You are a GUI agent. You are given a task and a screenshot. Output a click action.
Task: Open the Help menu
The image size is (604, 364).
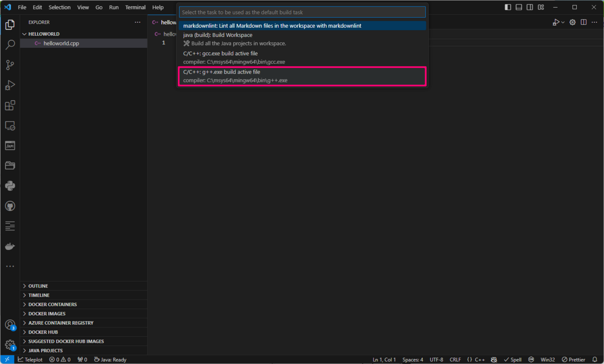(158, 8)
